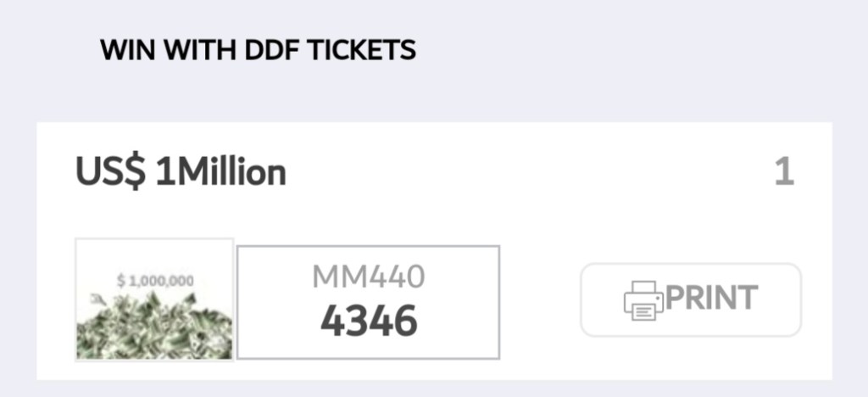The width and height of the screenshot is (868, 397).
Task: Click the $ 1,000,000 caption on image
Action: point(154,279)
